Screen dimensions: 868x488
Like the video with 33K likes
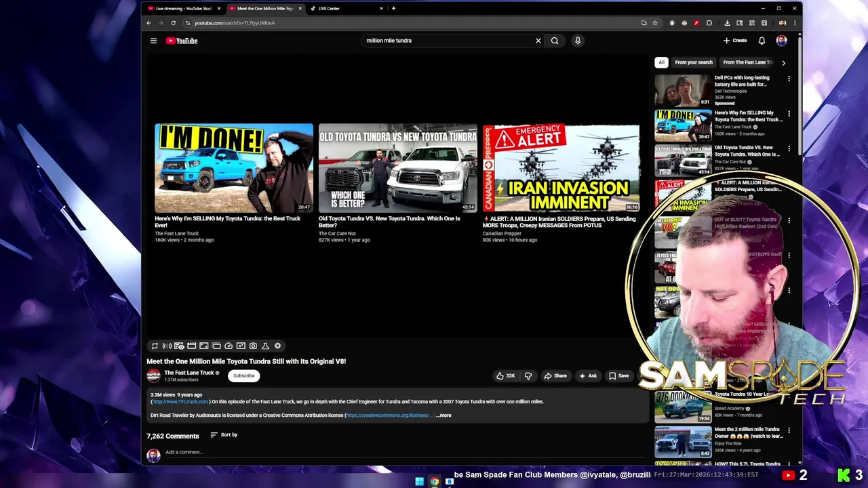click(x=506, y=375)
